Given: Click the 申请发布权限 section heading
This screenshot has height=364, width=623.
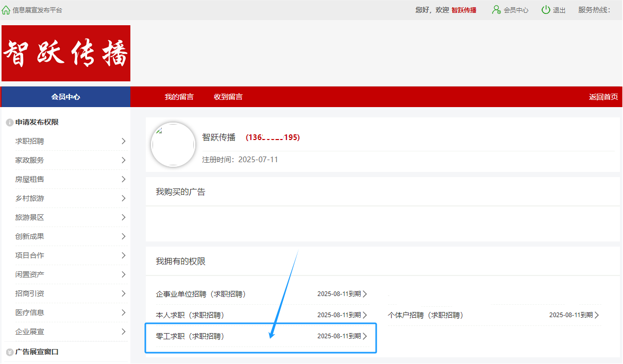Looking at the screenshot, I should (x=37, y=123).
